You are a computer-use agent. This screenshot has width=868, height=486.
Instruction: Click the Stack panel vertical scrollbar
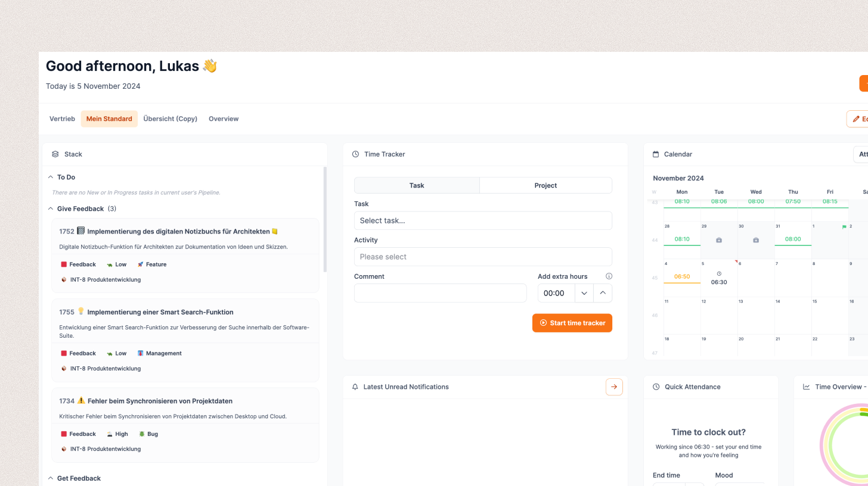pos(325,219)
